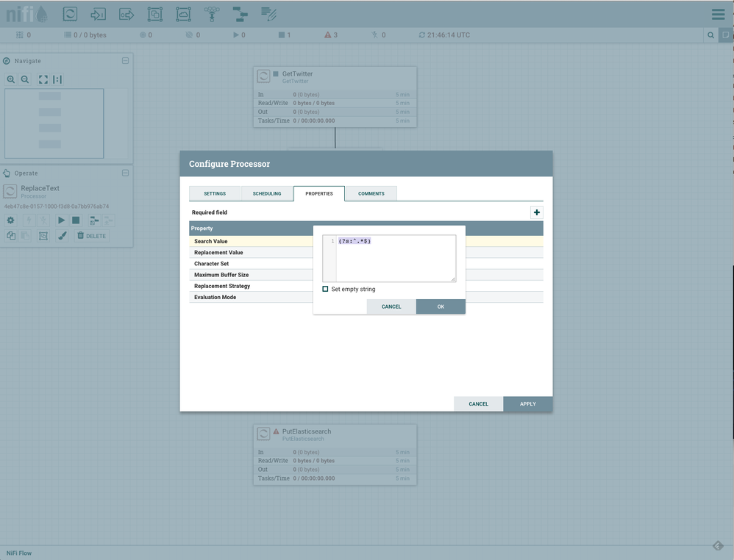
Task: Click the add property plus icon
Action: [x=536, y=212]
